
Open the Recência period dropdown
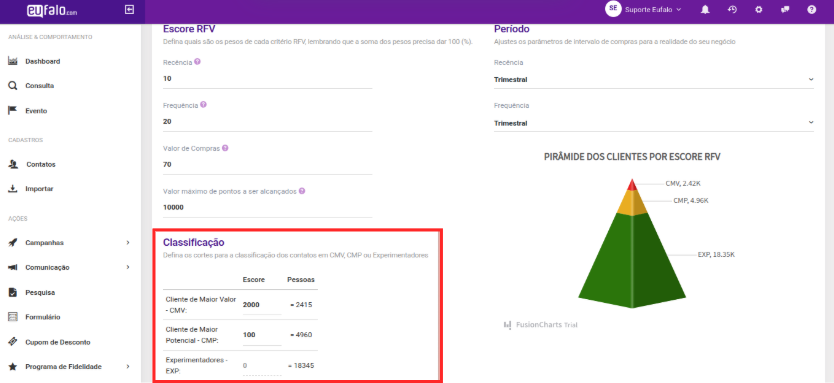(x=654, y=80)
